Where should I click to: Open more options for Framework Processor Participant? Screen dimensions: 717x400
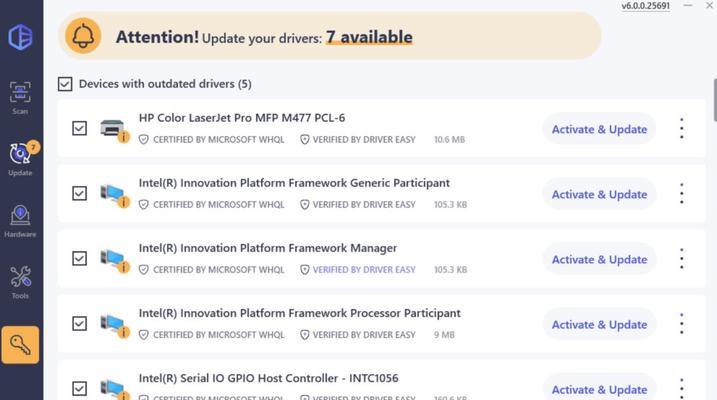[x=681, y=324]
